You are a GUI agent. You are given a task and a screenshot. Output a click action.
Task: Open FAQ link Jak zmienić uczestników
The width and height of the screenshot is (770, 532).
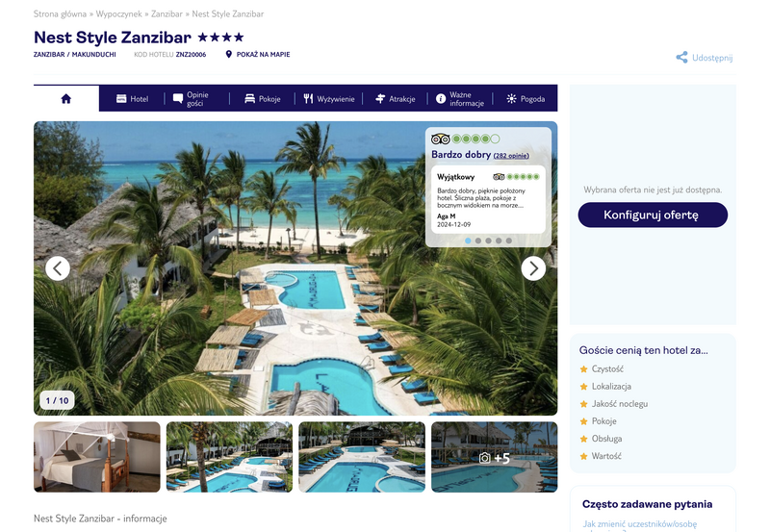(x=640, y=525)
